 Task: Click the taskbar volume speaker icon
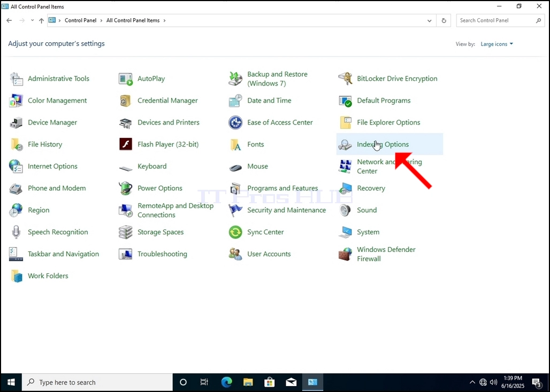493,382
